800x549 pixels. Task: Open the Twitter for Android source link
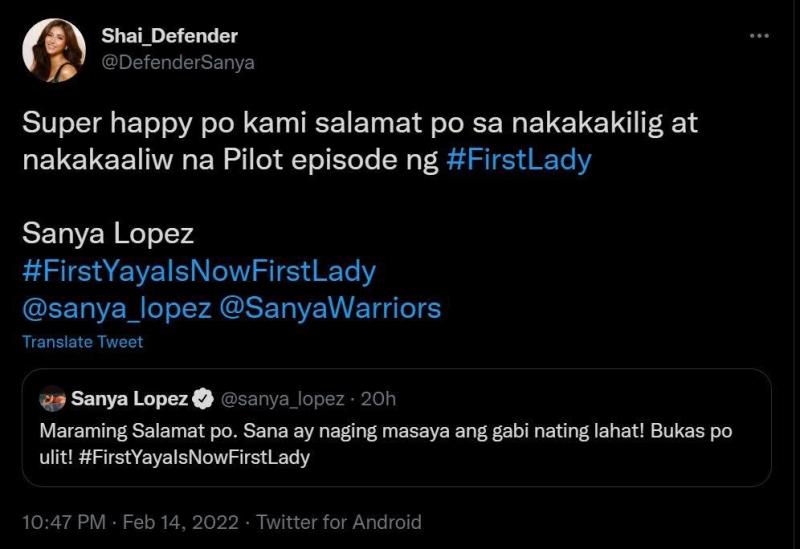(x=339, y=522)
